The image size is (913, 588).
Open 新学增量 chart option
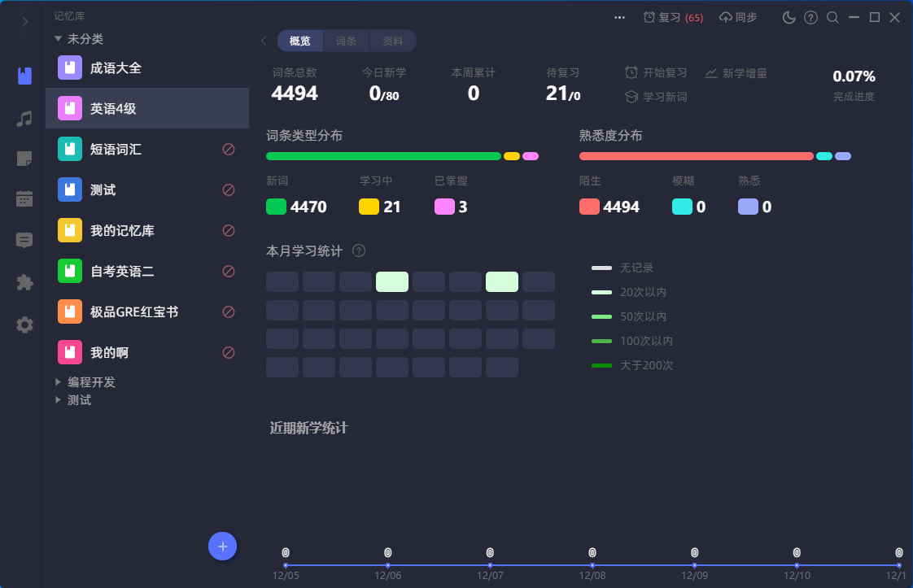click(x=736, y=73)
